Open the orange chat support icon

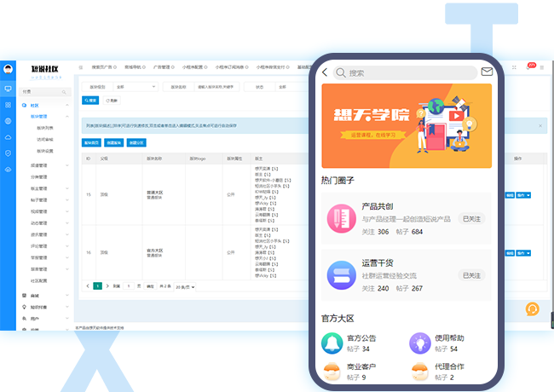coord(532,309)
